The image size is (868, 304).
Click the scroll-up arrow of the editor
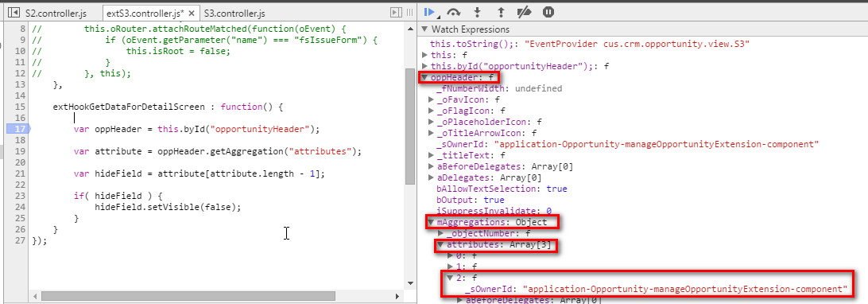point(410,28)
